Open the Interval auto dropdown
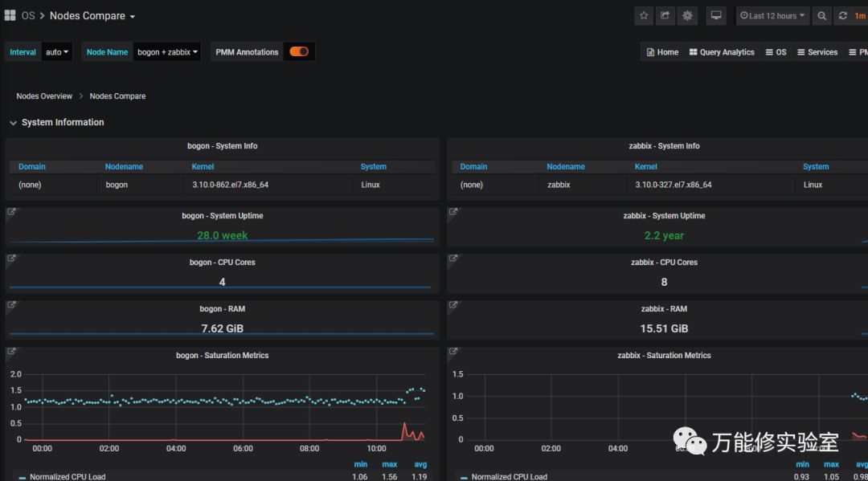Screen dimensions: 868x481 tap(56, 52)
